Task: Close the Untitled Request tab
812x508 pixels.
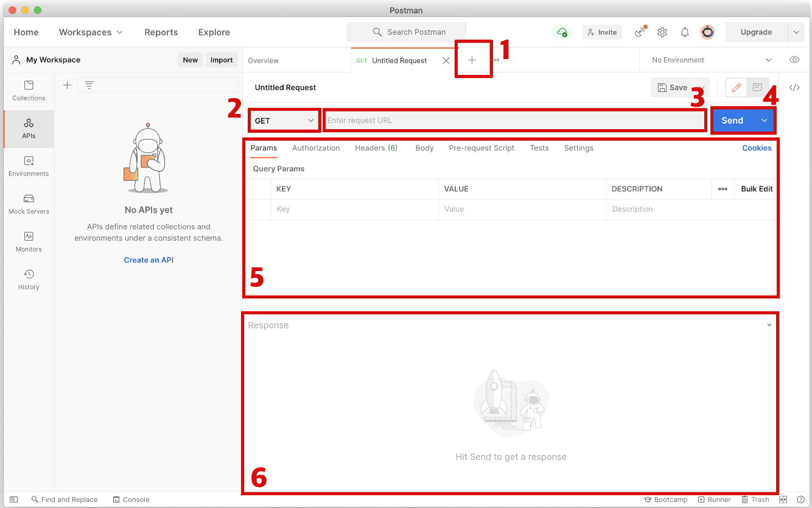Action: (446, 60)
